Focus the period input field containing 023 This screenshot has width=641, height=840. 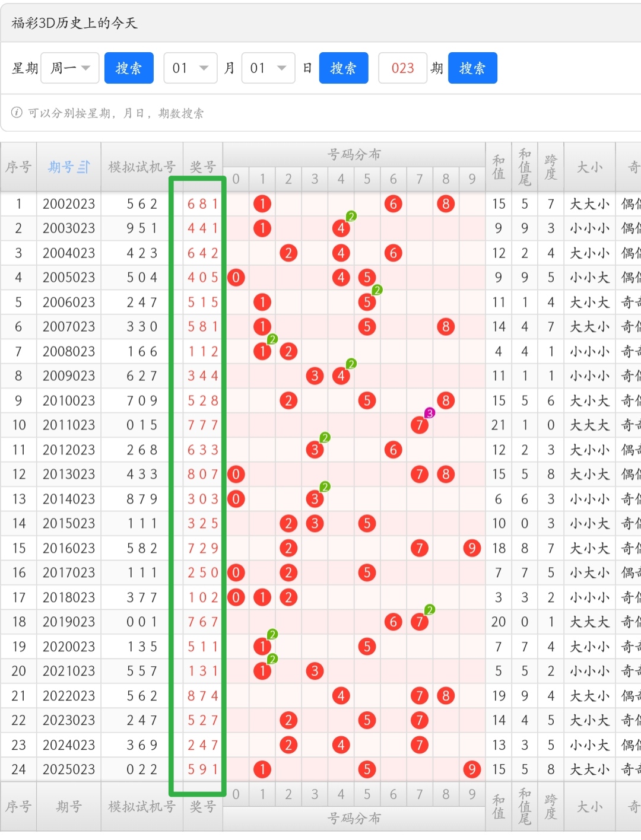tap(402, 68)
